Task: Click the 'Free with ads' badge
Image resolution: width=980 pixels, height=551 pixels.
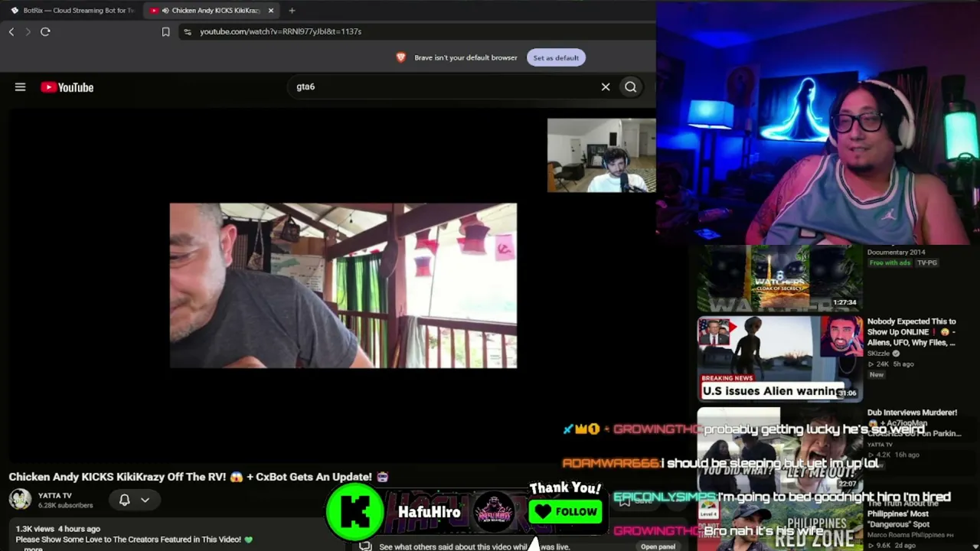Action: (890, 262)
